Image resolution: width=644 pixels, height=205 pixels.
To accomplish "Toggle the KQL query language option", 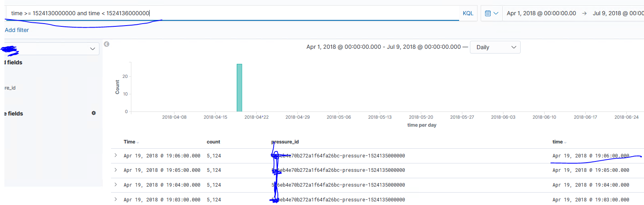I will click(x=468, y=13).
